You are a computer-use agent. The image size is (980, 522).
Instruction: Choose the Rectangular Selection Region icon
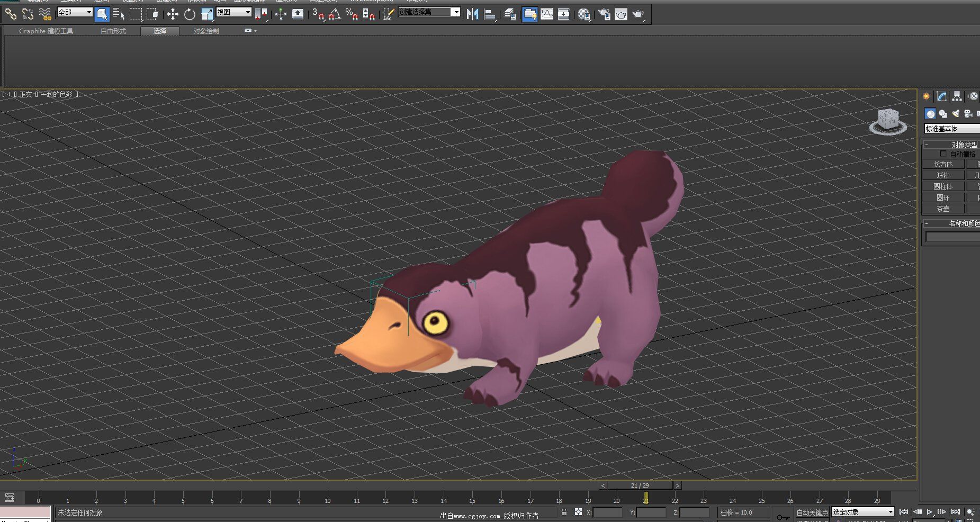(136, 14)
